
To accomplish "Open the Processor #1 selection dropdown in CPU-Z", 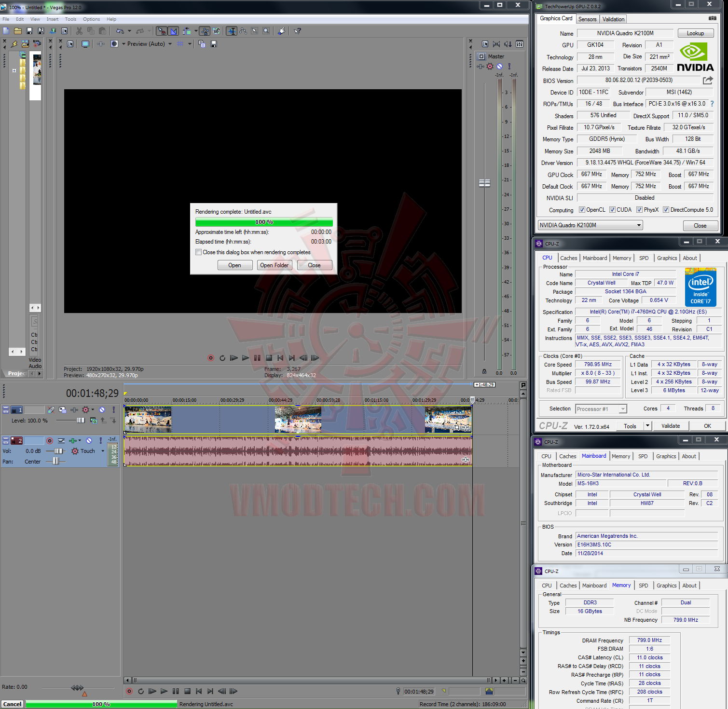I will click(x=623, y=409).
